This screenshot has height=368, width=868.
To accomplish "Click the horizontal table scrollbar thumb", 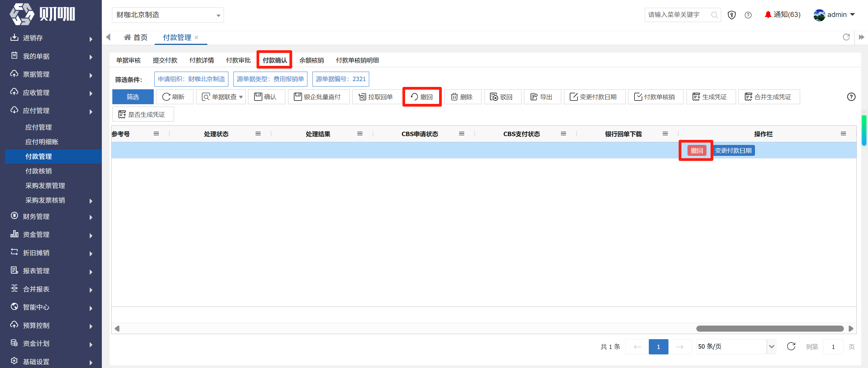I will (x=770, y=328).
